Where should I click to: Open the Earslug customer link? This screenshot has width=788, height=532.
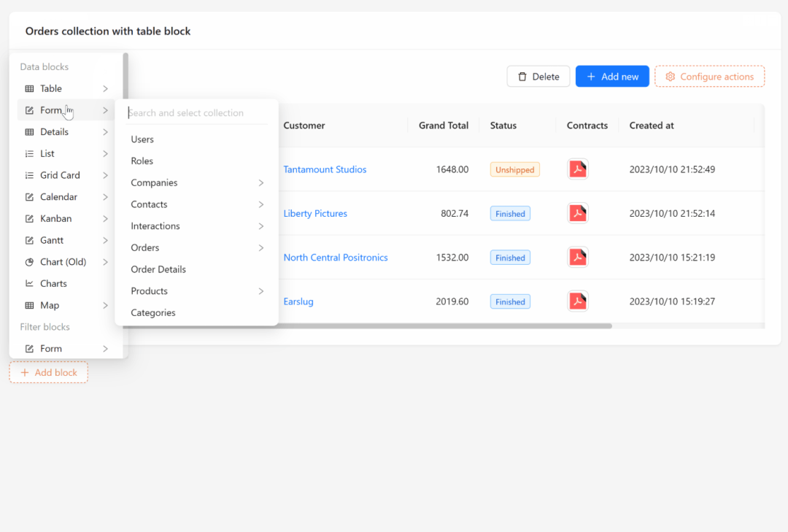click(x=298, y=301)
